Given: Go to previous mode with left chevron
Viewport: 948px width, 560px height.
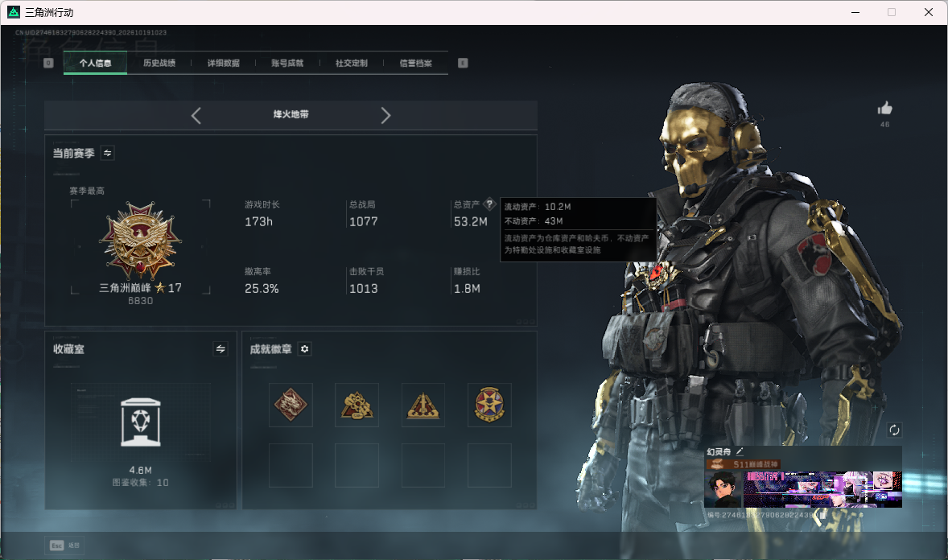Looking at the screenshot, I should pyautogui.click(x=196, y=116).
